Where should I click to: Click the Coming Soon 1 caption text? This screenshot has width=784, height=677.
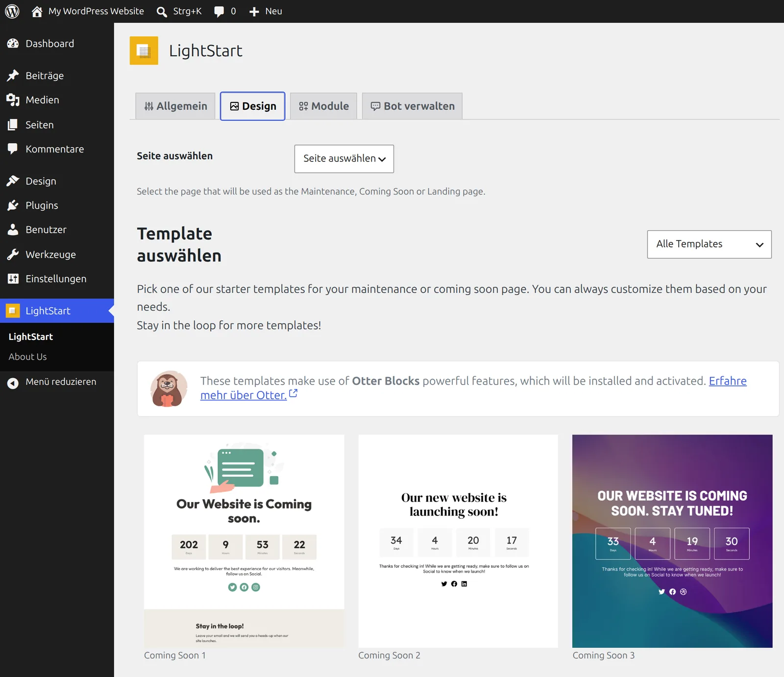point(175,655)
